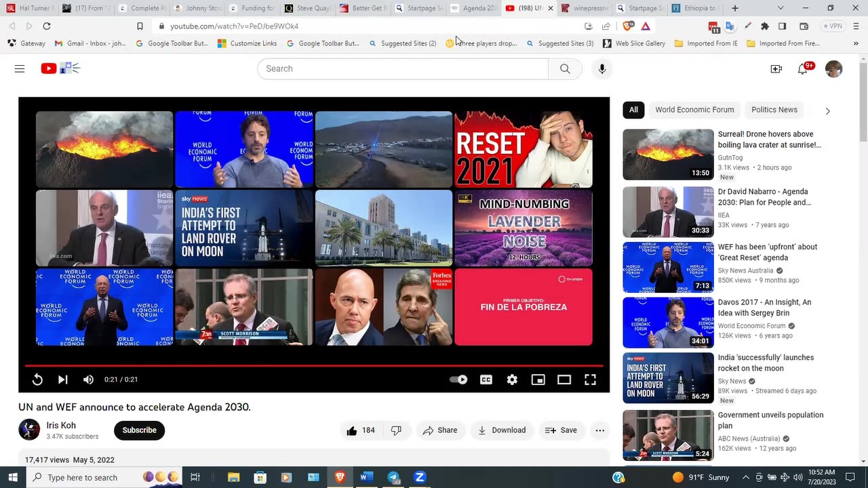Skip to the next video
The image size is (868, 488).
(x=62, y=380)
